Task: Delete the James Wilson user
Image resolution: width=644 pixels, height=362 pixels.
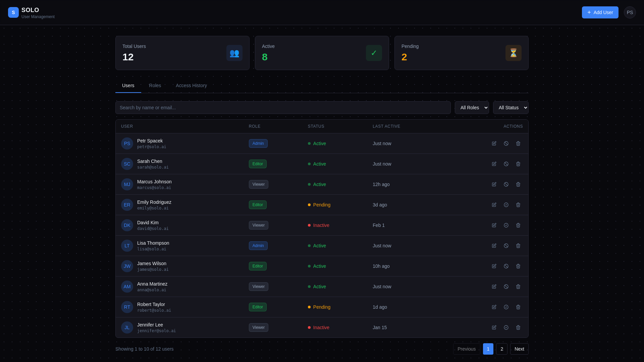Action: [x=518, y=266]
